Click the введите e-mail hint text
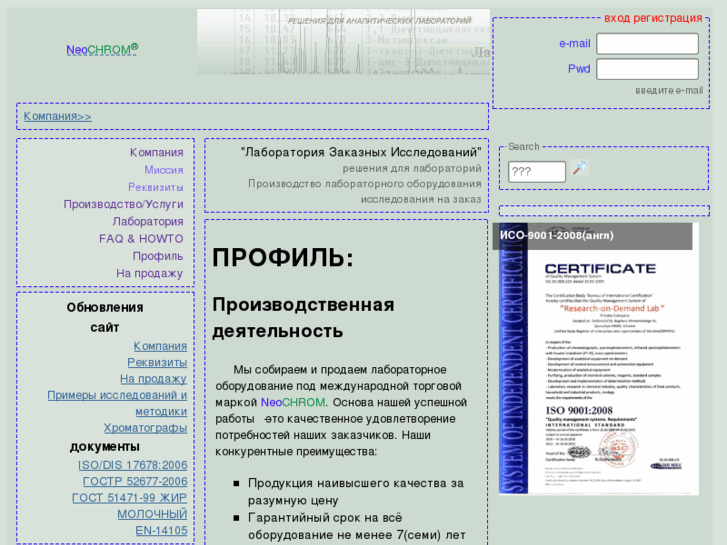727x545 pixels. pos(669,90)
